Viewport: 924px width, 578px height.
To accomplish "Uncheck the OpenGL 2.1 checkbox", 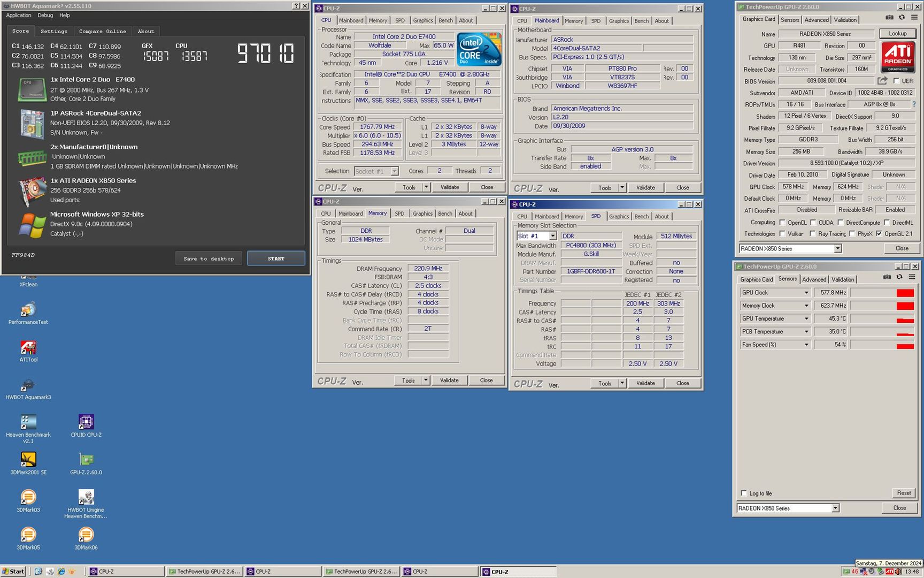I will pos(879,234).
